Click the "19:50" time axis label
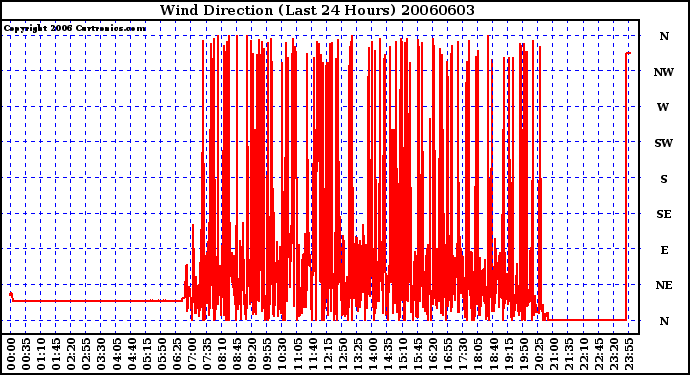The height and width of the screenshot is (375, 690). [x=523, y=354]
